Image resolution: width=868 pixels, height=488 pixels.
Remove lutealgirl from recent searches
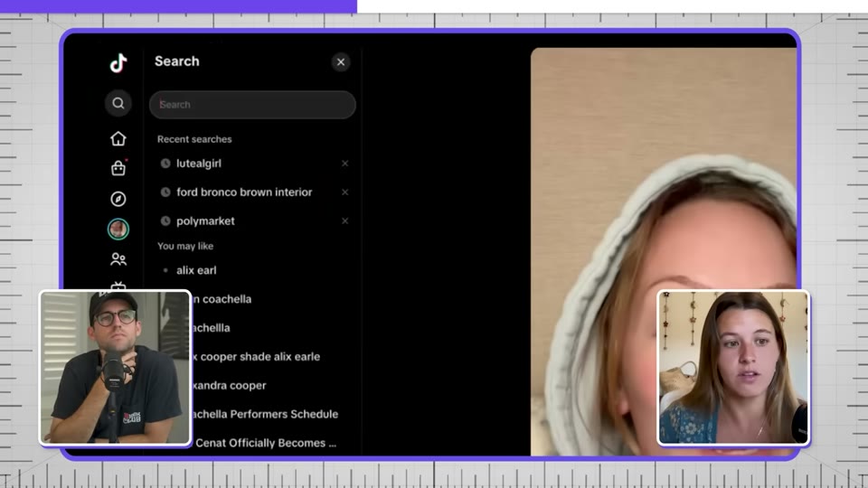click(344, 164)
